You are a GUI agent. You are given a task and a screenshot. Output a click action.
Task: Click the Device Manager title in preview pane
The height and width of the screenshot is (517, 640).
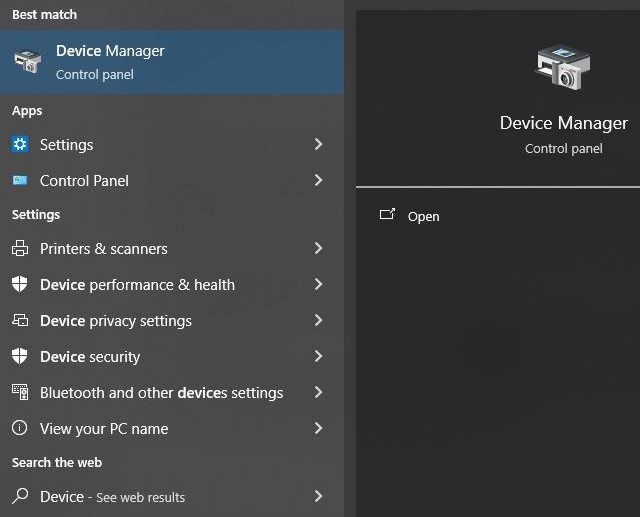[564, 123]
